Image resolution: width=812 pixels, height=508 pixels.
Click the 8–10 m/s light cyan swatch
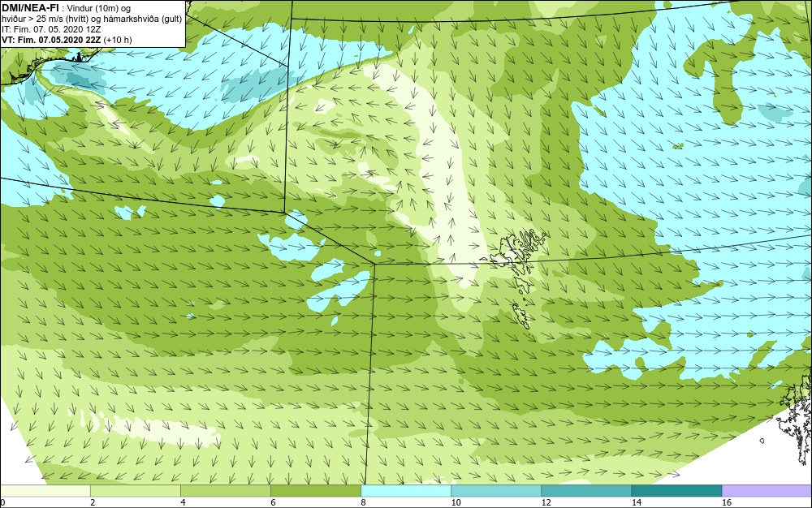[405, 491]
